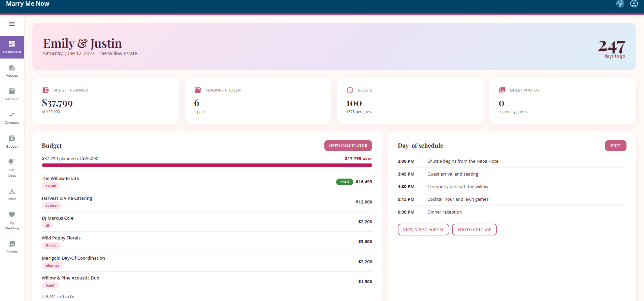Click the $37,799 budget planned amount

[x=57, y=103]
